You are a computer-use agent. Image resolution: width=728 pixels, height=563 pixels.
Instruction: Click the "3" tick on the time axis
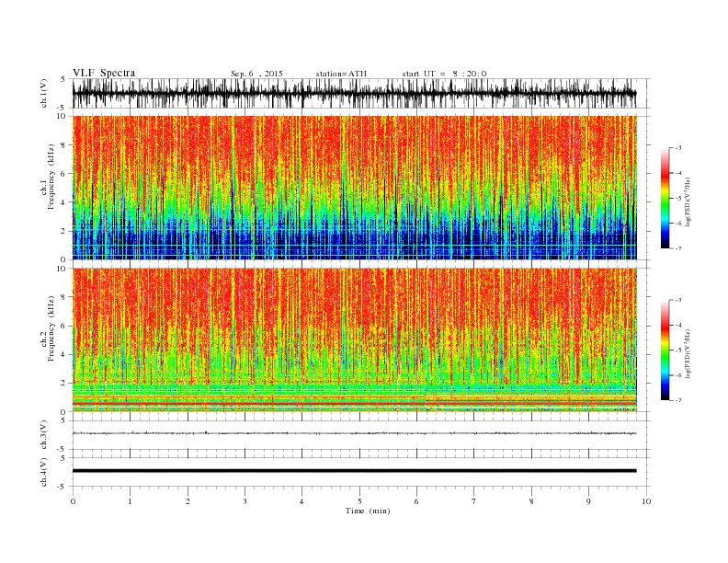point(245,501)
